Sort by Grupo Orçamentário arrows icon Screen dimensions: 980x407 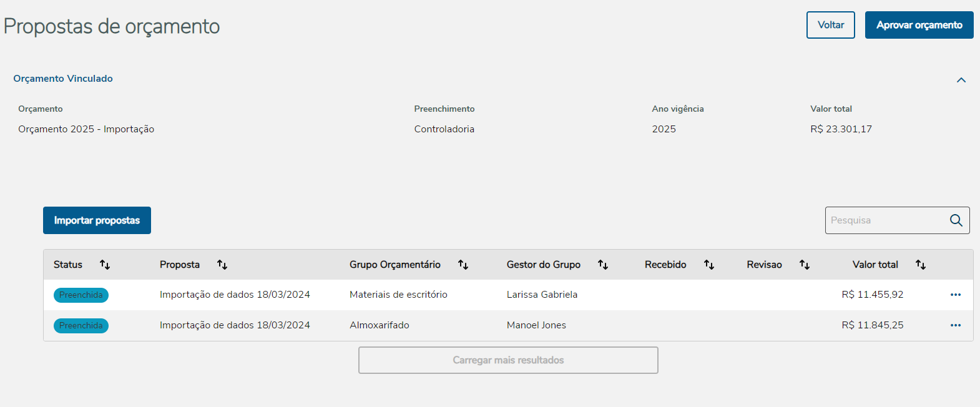pos(463,265)
